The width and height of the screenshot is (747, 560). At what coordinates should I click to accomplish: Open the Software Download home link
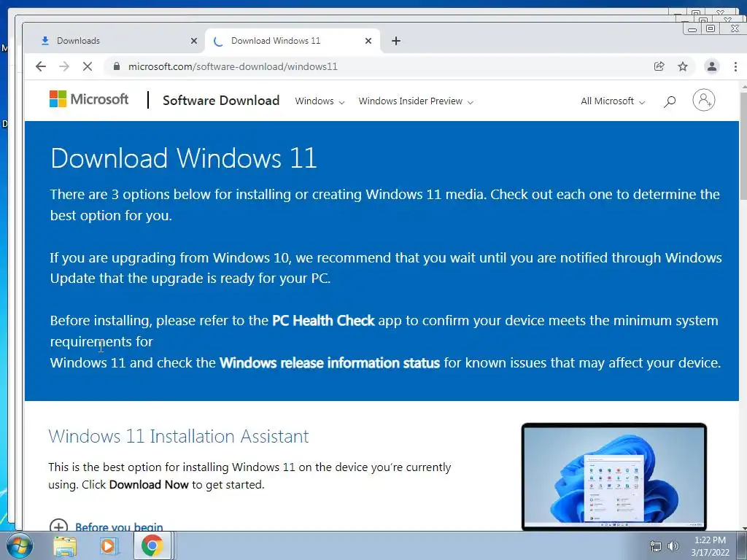point(221,101)
